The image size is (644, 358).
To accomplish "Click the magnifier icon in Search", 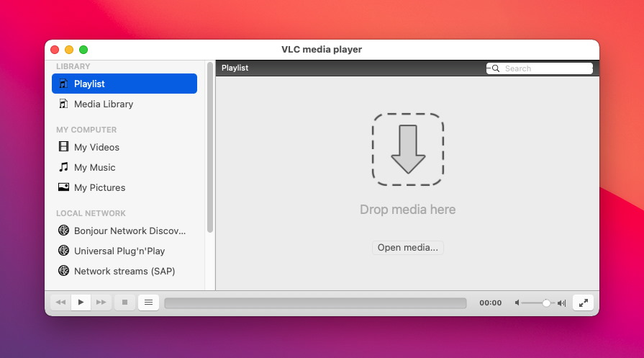I will coord(496,68).
